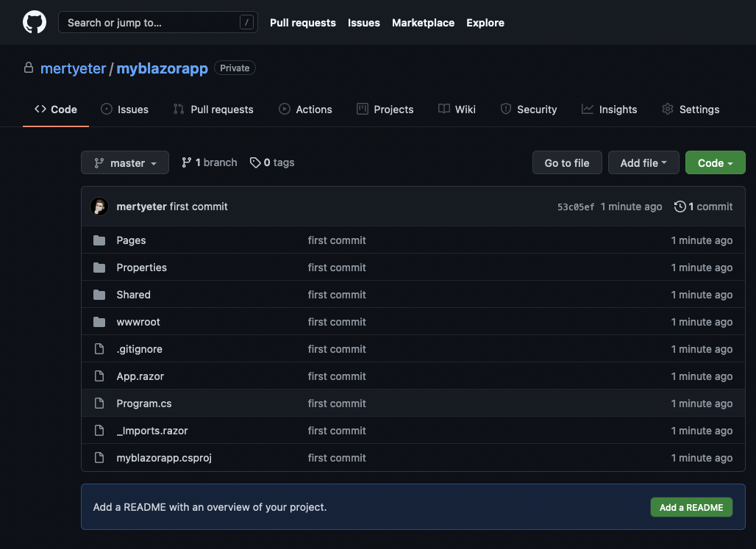Open the Settings tab

(691, 110)
